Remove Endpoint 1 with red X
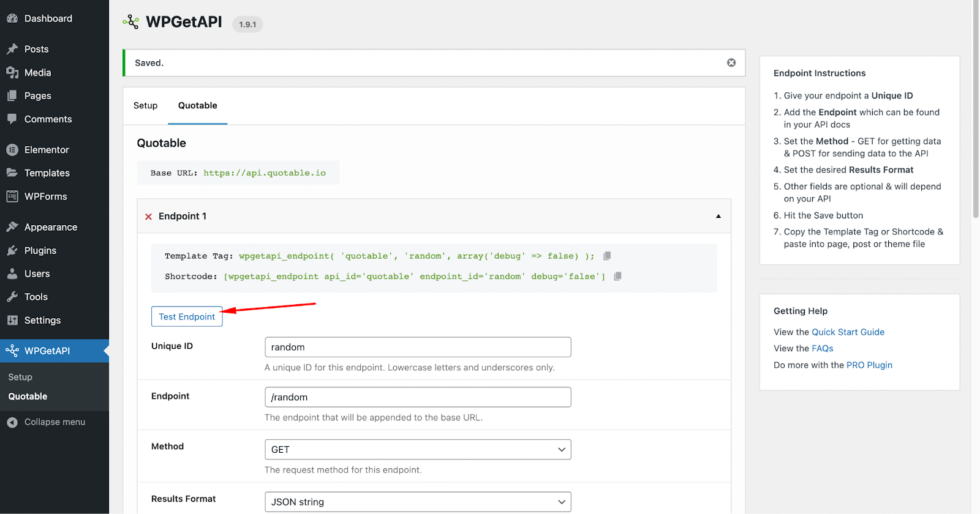 (x=148, y=217)
